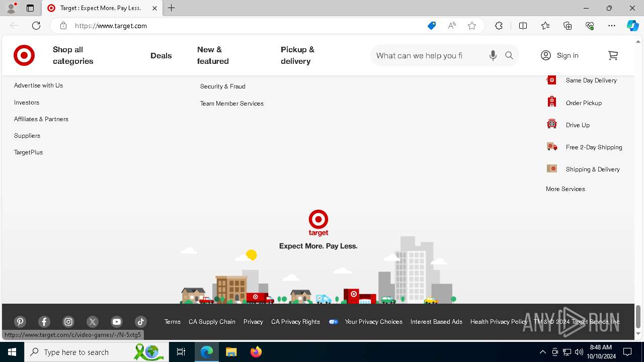Open Advertise with Us link

pyautogui.click(x=38, y=85)
